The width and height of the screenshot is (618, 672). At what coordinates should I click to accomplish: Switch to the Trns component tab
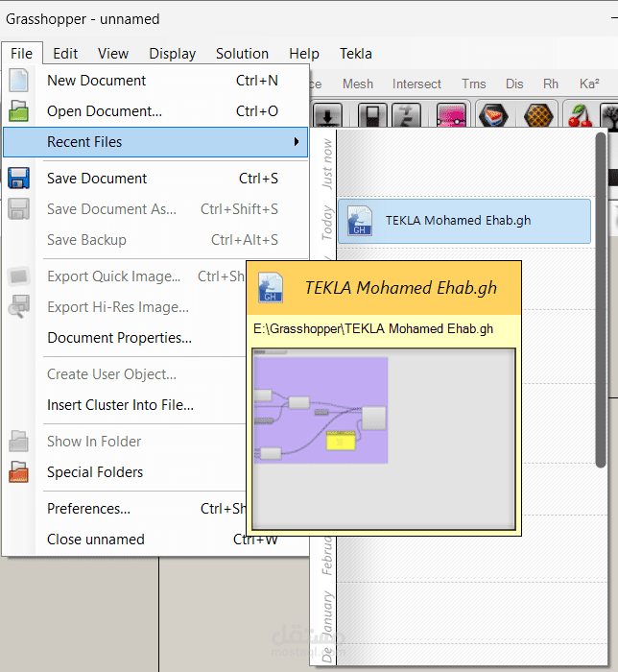click(474, 84)
